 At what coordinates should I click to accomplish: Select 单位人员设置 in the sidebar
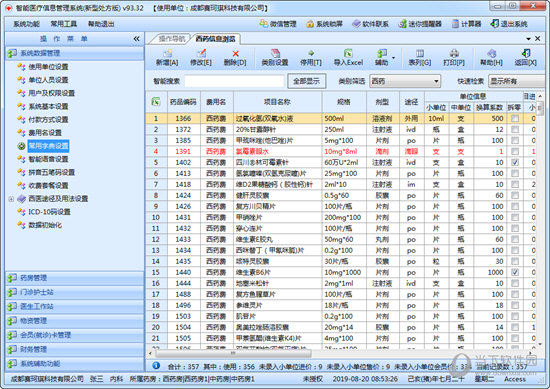48,80
